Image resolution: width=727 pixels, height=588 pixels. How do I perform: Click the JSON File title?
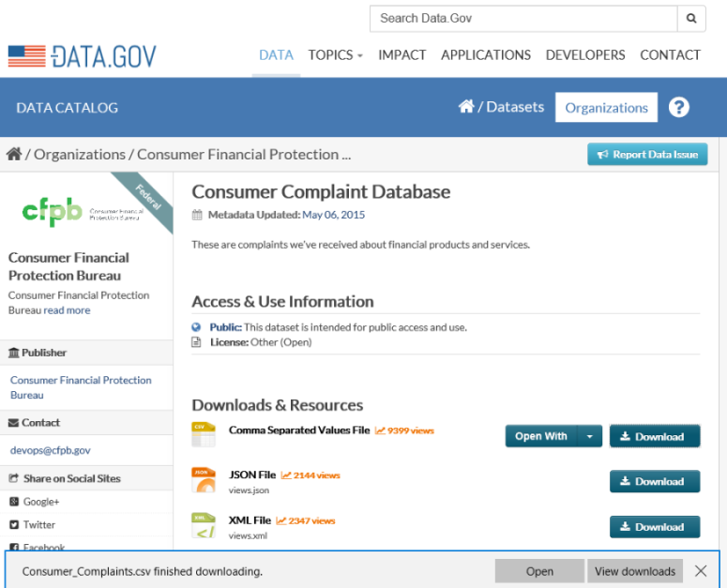252,475
